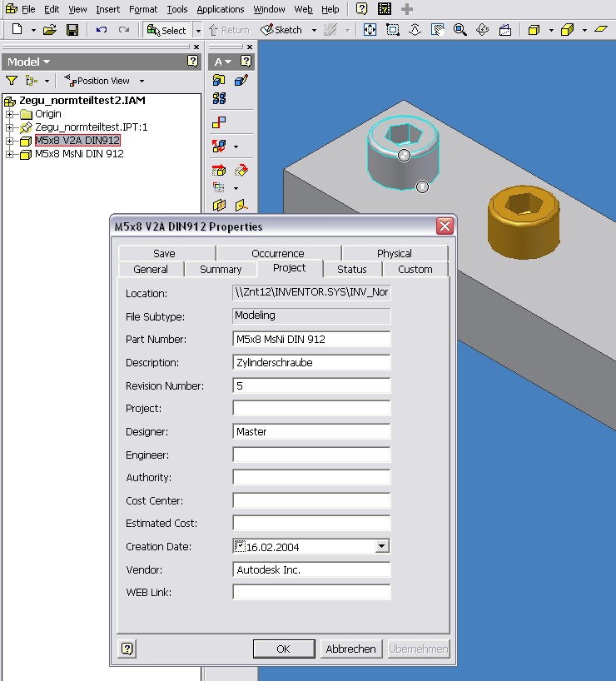Click the Description input field
This screenshot has width=616, height=681.
click(x=311, y=362)
